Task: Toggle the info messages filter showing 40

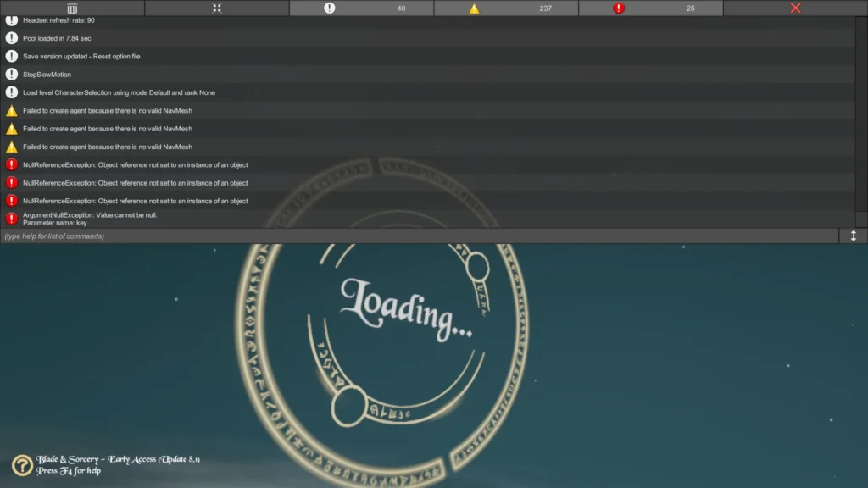Action: (x=361, y=8)
